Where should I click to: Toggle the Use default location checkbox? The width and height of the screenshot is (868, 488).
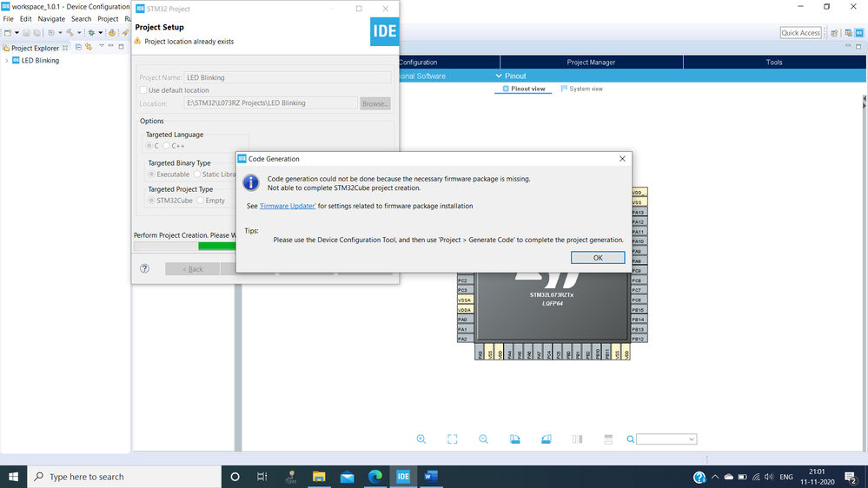(143, 90)
